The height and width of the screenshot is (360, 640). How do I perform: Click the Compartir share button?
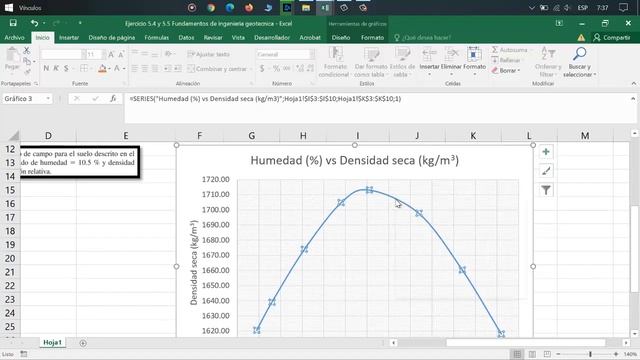(612, 38)
